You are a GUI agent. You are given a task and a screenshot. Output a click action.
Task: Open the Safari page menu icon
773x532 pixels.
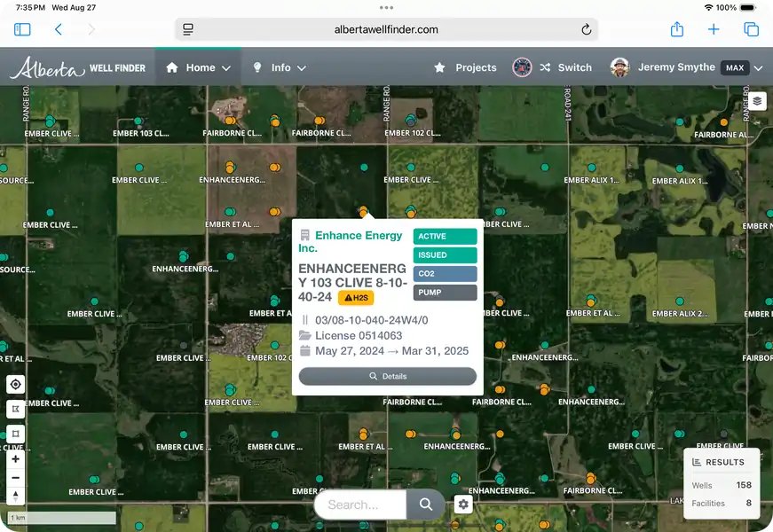pos(188,29)
